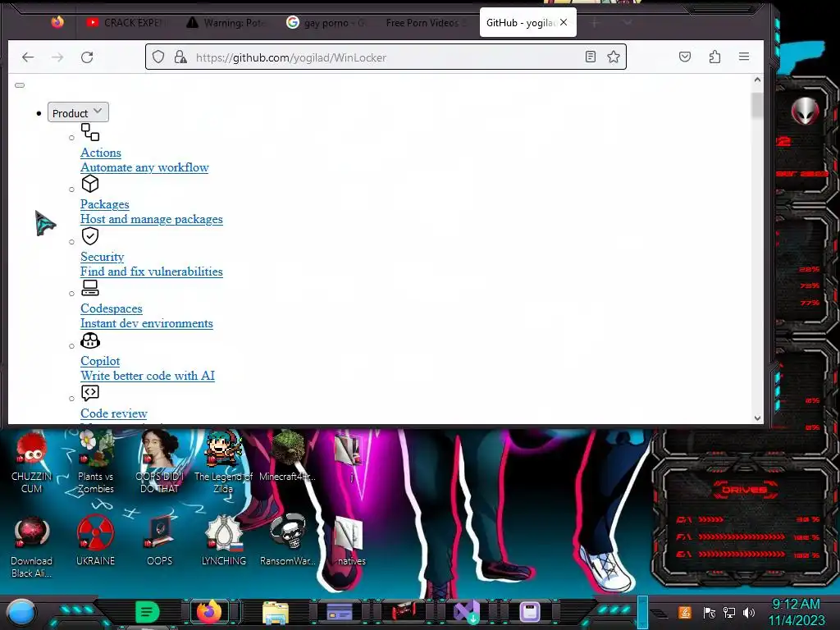This screenshot has width=840, height=630.
Task: Open The Legend of Zilda desktop icon
Action: [x=223, y=463]
